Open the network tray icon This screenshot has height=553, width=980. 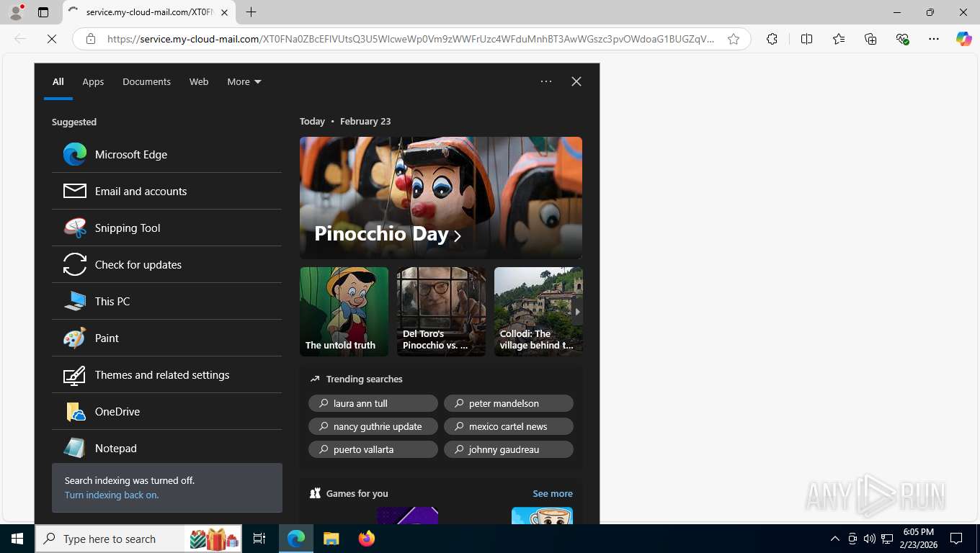[887, 539]
